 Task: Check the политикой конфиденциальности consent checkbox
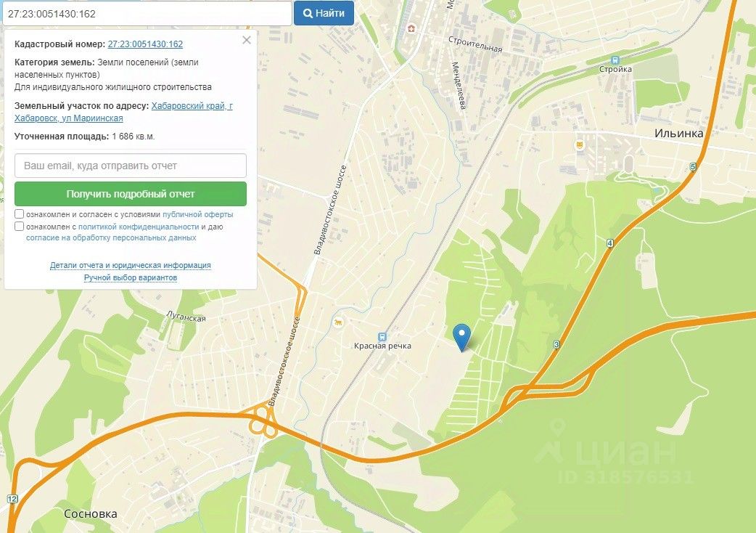[20, 227]
